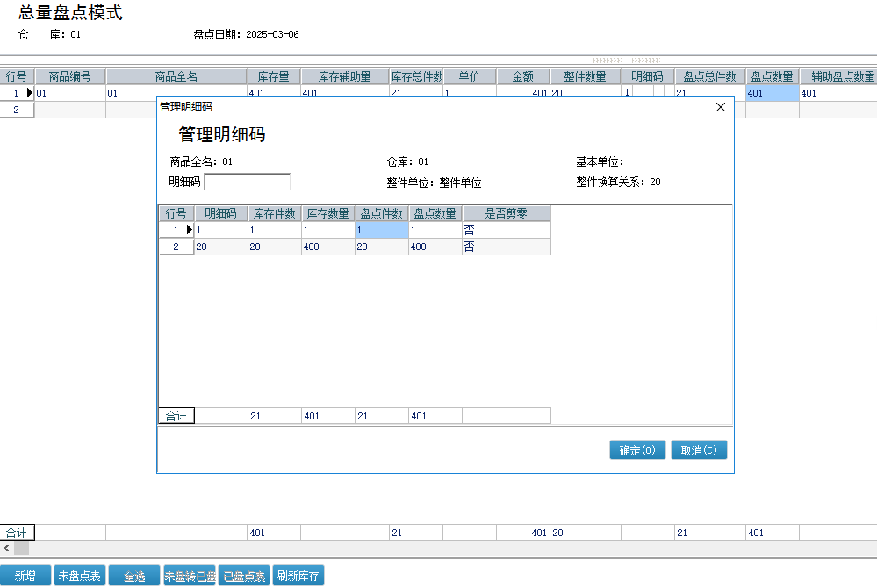This screenshot has width=877, height=588.
Task: Select the 盘点件数 cell in dialog row 1
Action: pyautogui.click(x=381, y=230)
